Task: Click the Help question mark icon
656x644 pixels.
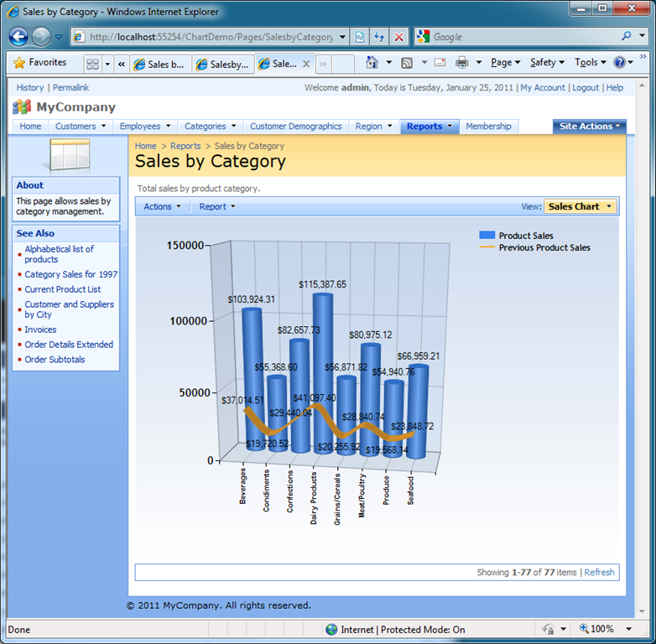Action: [619, 63]
